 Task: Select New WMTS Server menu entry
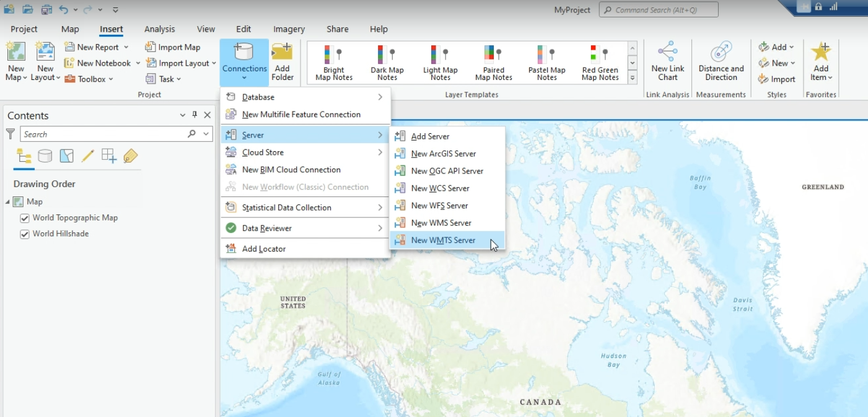[x=443, y=240]
